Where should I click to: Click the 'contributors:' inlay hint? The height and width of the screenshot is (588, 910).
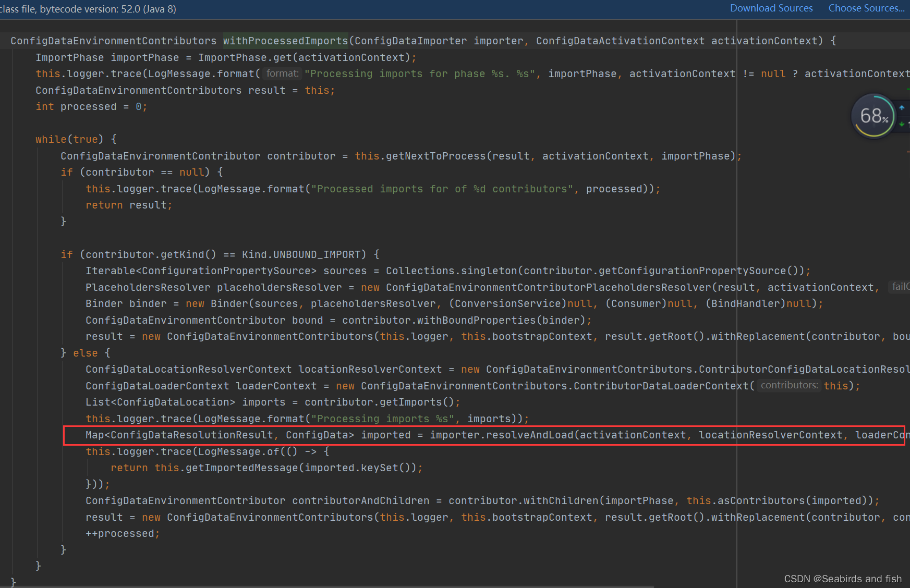coord(789,385)
